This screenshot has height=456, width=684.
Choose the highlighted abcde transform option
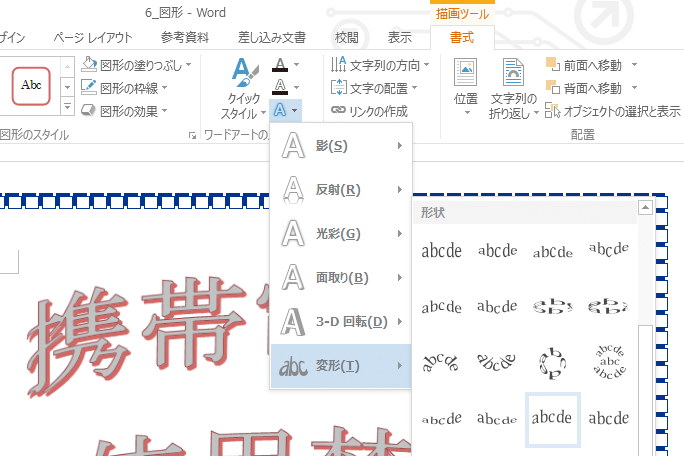[x=552, y=419]
